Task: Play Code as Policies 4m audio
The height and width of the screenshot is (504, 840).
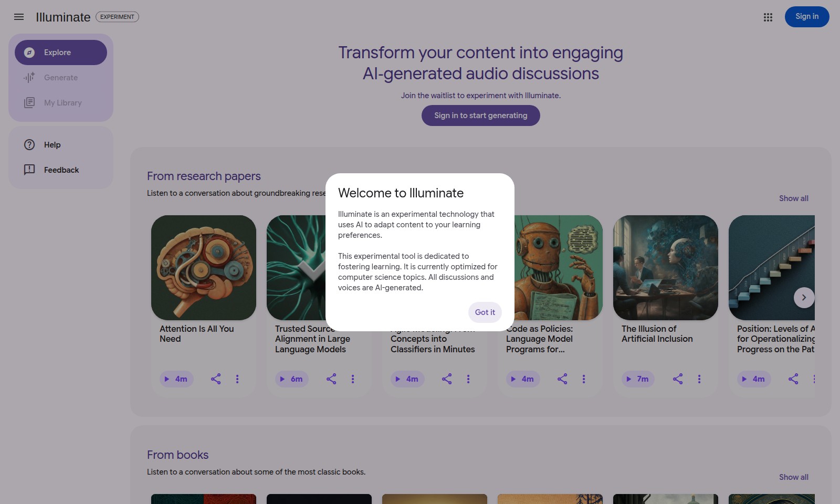Action: point(523,379)
